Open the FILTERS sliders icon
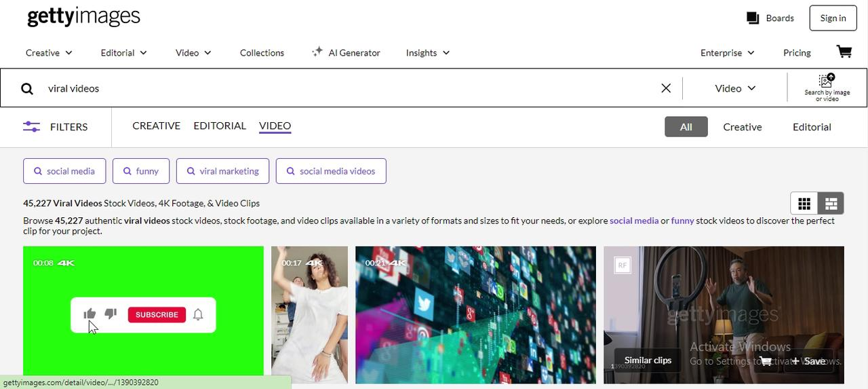The width and height of the screenshot is (868, 389). pyautogui.click(x=31, y=127)
